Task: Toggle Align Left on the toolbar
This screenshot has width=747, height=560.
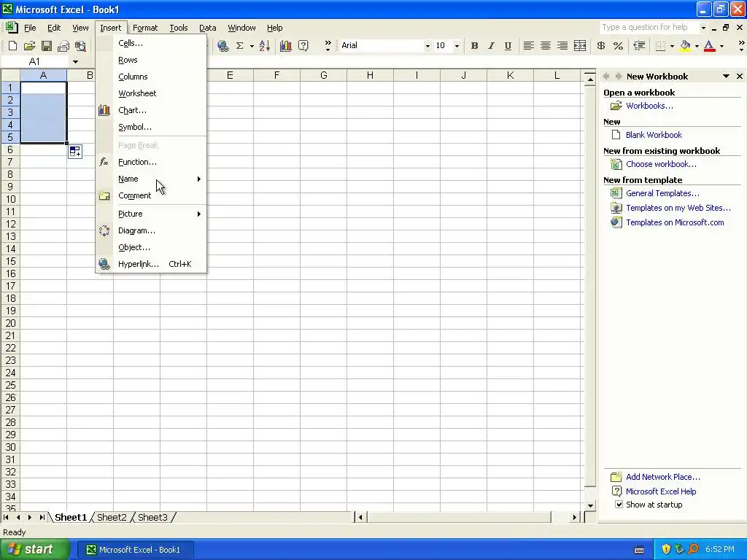Action: tap(528, 46)
